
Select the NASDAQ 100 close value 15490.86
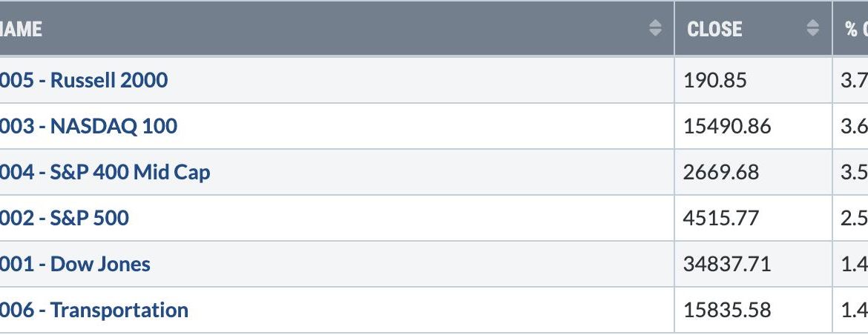[727, 127]
